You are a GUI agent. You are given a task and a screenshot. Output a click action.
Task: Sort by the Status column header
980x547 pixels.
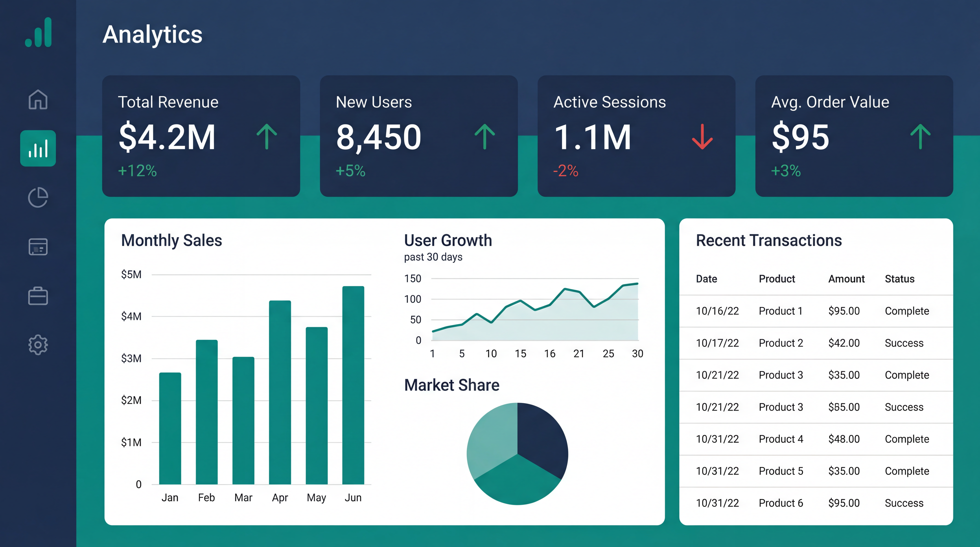pyautogui.click(x=899, y=279)
